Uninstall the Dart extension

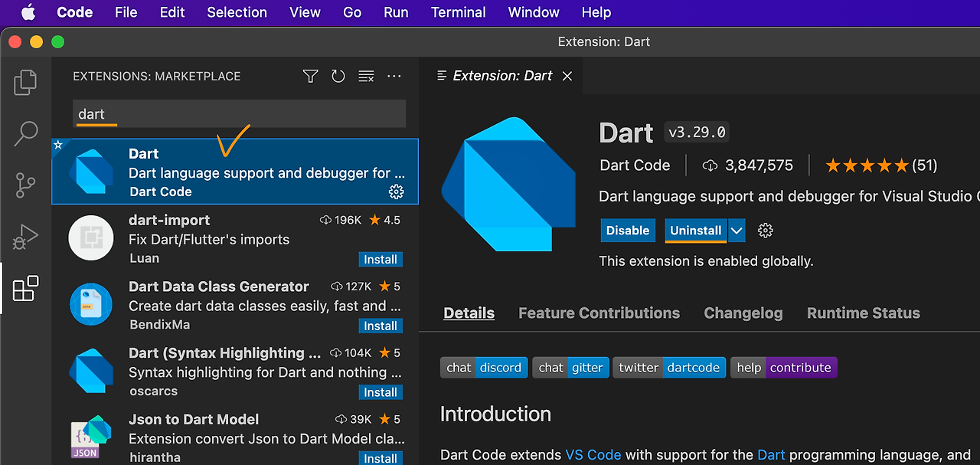[695, 231]
